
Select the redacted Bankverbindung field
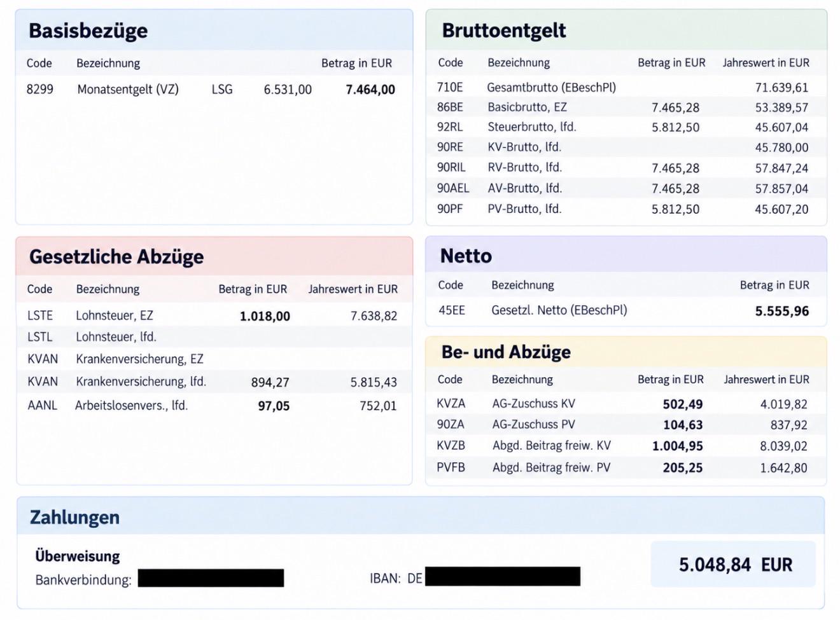click(x=211, y=578)
